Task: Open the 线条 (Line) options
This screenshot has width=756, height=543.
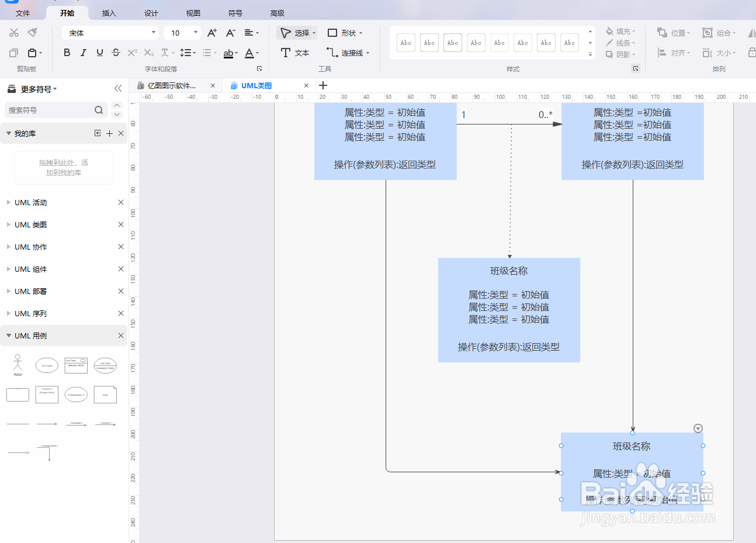Action: coord(620,43)
